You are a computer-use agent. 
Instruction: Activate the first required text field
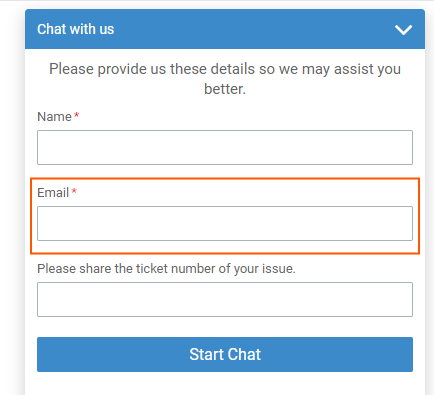click(x=225, y=147)
